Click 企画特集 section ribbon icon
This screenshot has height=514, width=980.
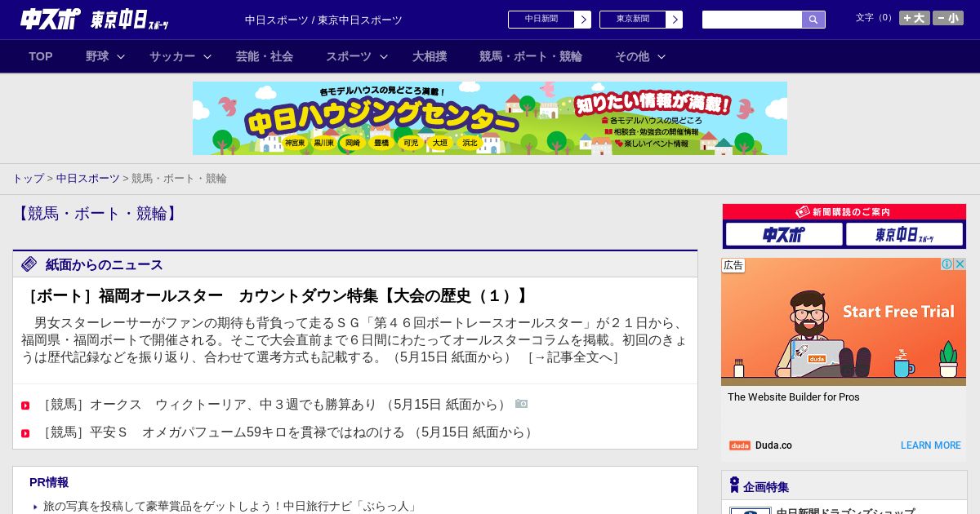pyautogui.click(x=734, y=485)
